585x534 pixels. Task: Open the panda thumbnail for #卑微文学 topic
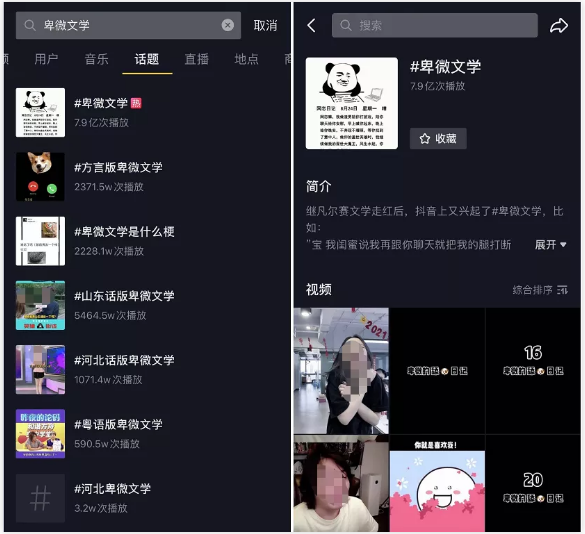(40, 112)
